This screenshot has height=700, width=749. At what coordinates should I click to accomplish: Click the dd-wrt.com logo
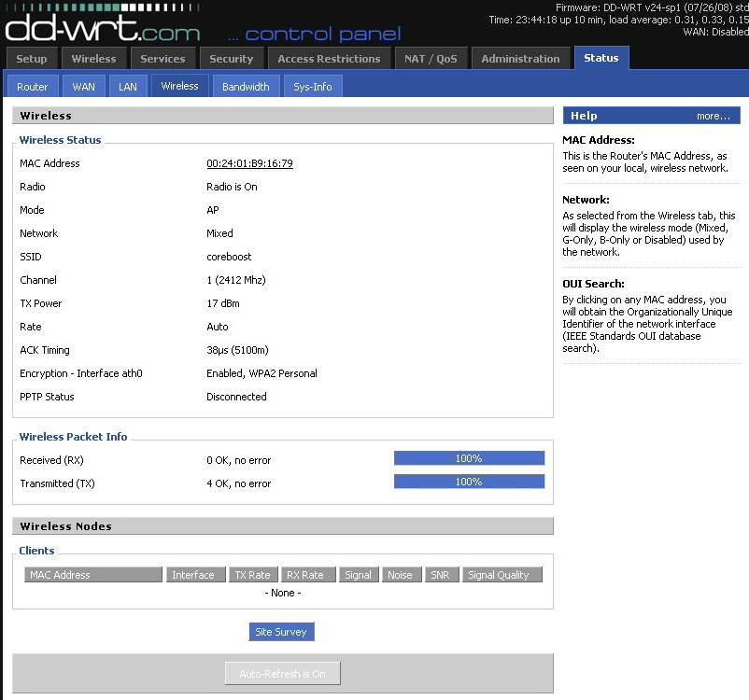[x=103, y=26]
